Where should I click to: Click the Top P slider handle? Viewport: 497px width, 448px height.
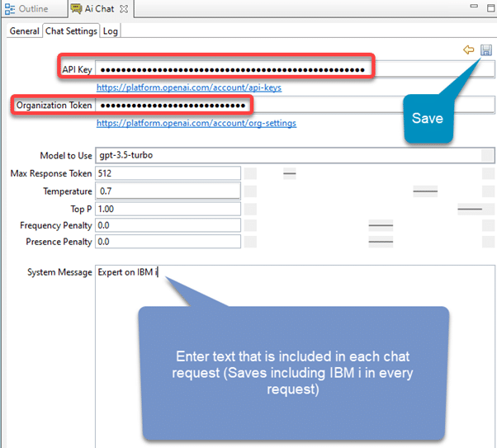[470, 210]
